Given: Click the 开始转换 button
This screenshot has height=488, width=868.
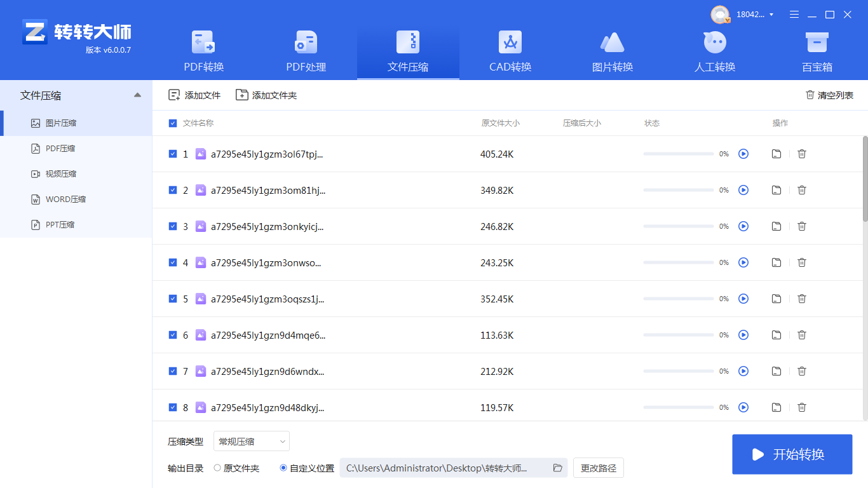Looking at the screenshot, I should tap(792, 454).
